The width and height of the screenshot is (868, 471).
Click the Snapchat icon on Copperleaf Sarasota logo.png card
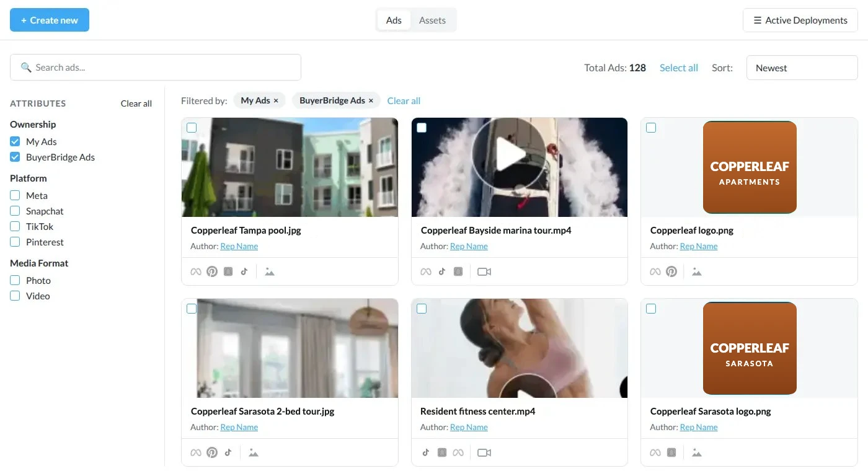(671, 452)
